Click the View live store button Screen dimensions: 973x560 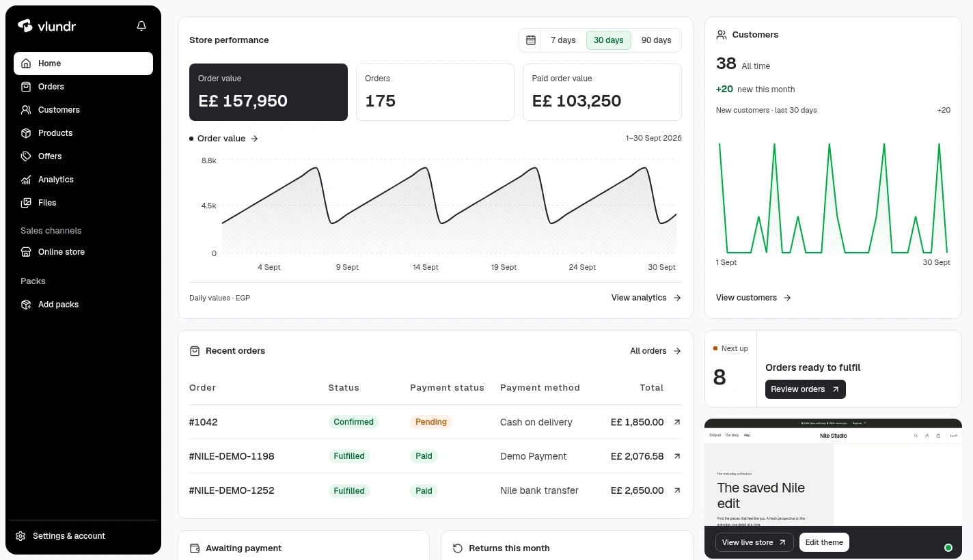(754, 542)
